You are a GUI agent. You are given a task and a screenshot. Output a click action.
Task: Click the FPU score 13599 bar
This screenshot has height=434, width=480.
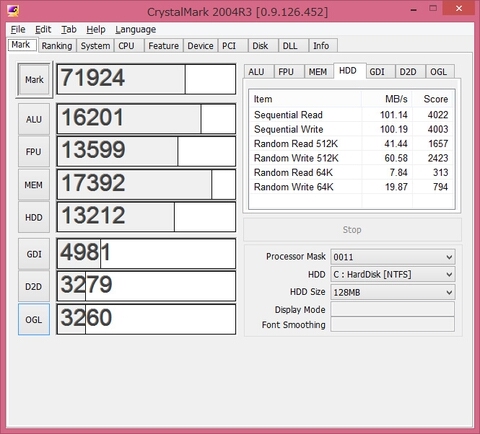coord(146,151)
